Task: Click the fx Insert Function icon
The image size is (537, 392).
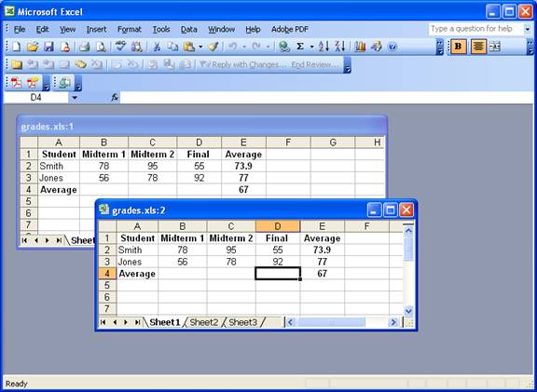Action: point(115,98)
